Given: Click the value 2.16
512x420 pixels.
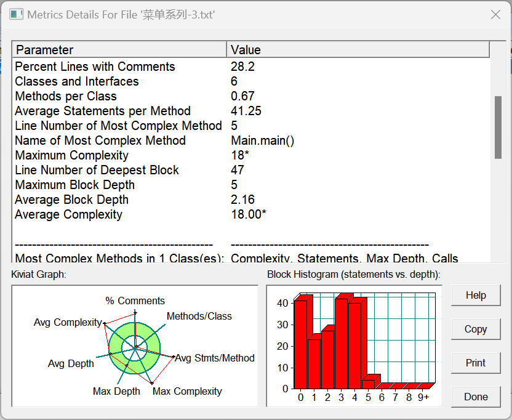Looking at the screenshot, I should pos(242,200).
